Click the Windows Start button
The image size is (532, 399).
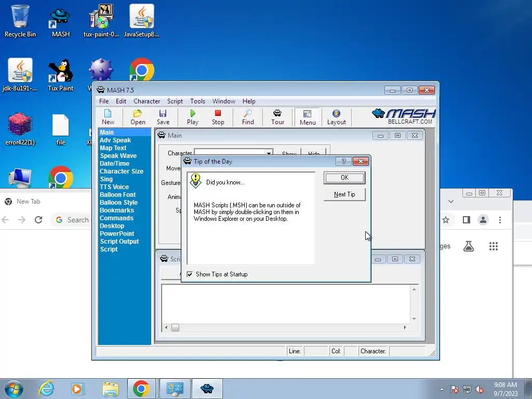[14, 389]
